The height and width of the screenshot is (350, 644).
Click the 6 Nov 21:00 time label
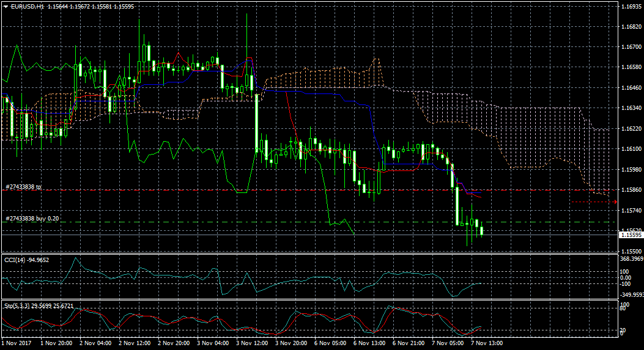409,343
